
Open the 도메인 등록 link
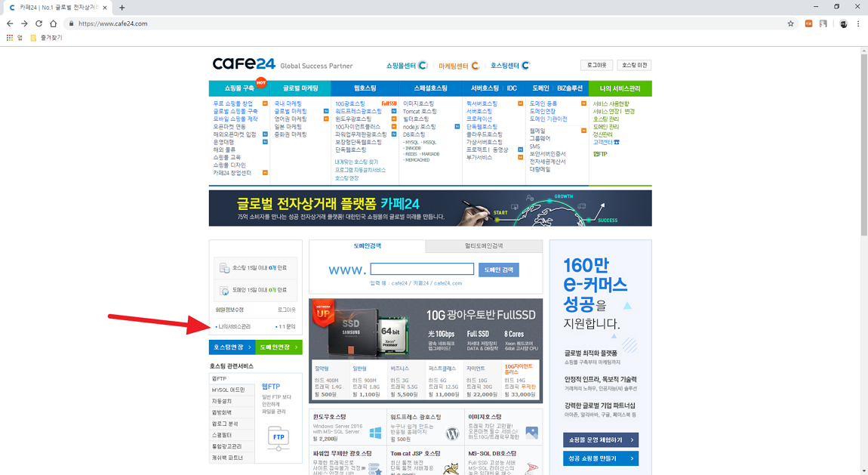(543, 103)
